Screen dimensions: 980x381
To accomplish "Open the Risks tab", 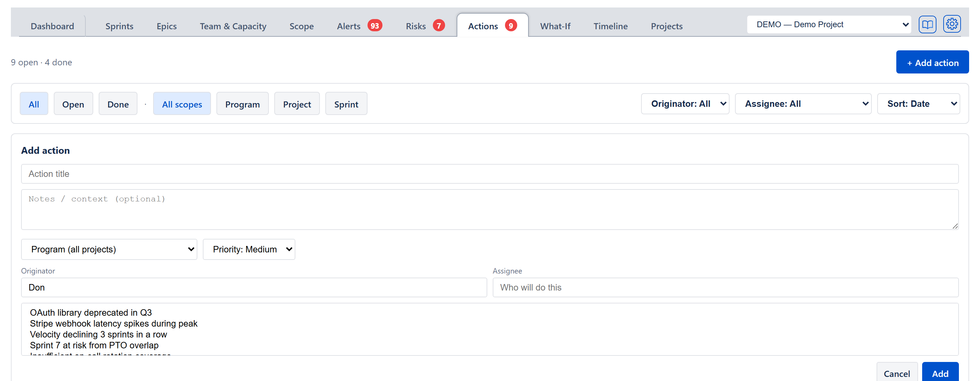I will pyautogui.click(x=425, y=26).
